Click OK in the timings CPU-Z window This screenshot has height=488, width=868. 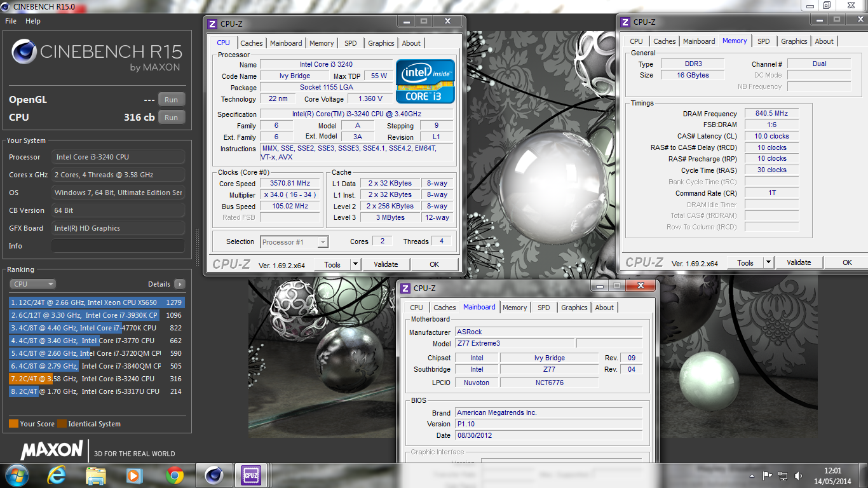coord(847,262)
